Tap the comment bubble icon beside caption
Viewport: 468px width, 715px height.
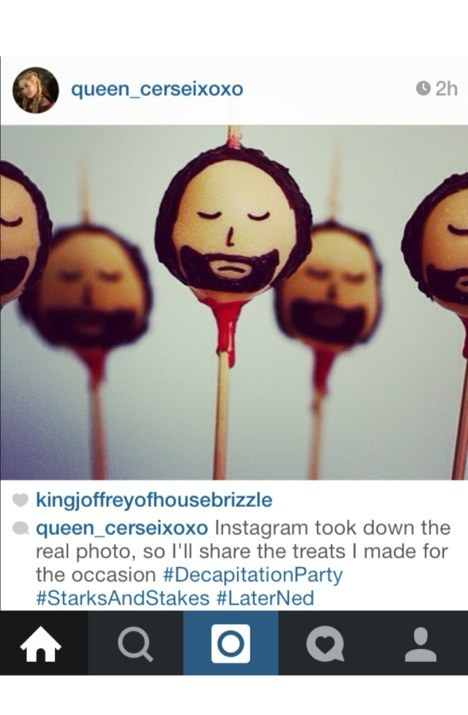click(x=20, y=528)
